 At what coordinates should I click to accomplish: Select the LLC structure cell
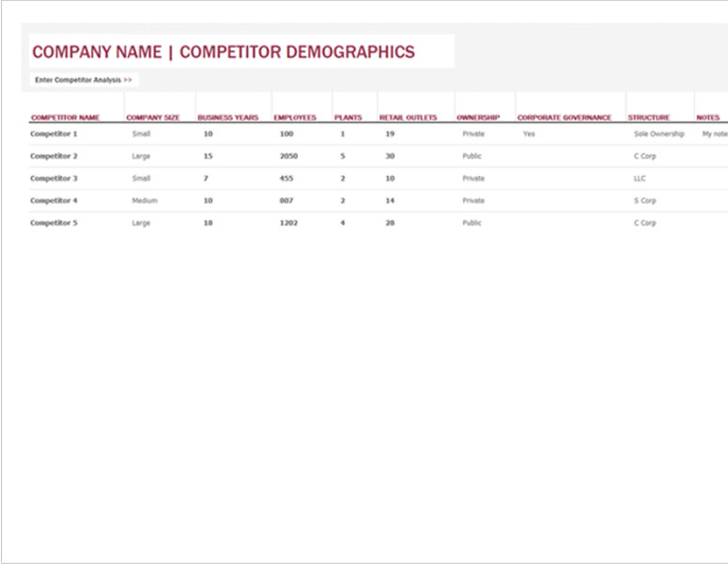tap(640, 179)
